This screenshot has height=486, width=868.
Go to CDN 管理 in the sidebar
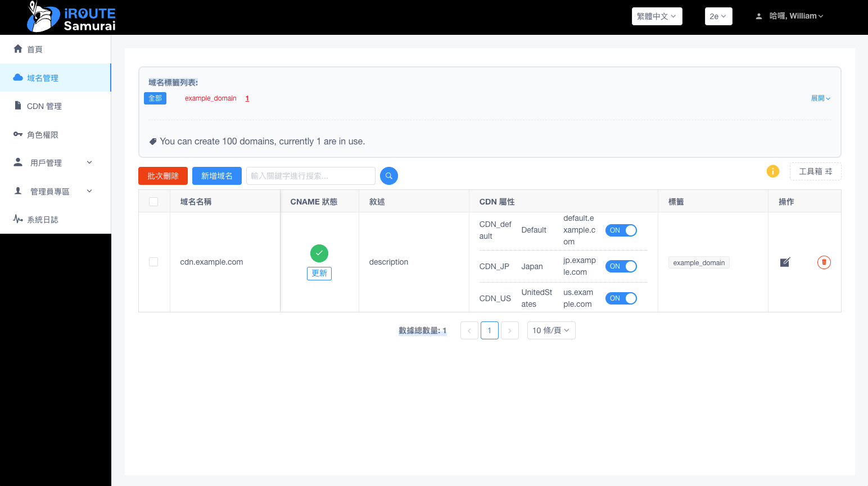coord(44,106)
